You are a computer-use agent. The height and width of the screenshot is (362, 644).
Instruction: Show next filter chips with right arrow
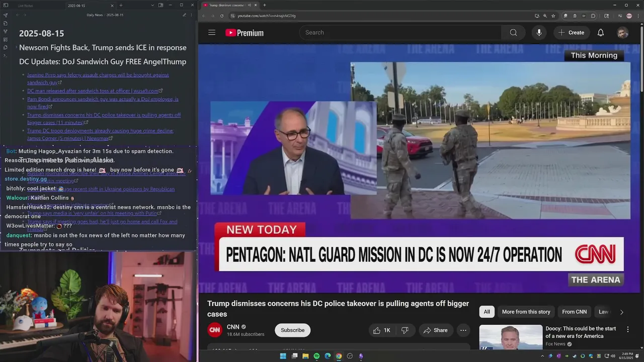click(x=621, y=312)
